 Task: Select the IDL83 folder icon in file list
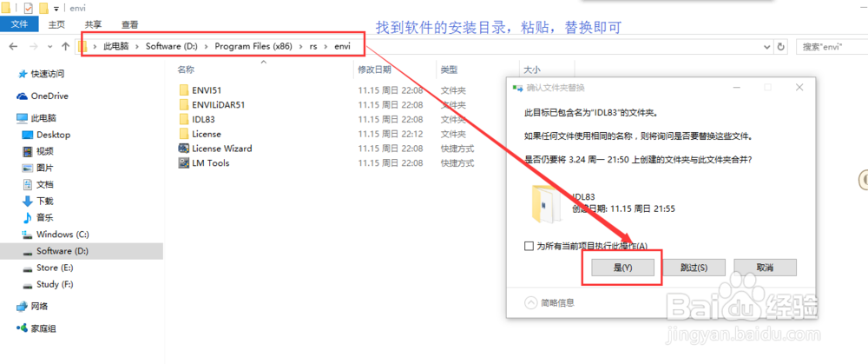[184, 119]
